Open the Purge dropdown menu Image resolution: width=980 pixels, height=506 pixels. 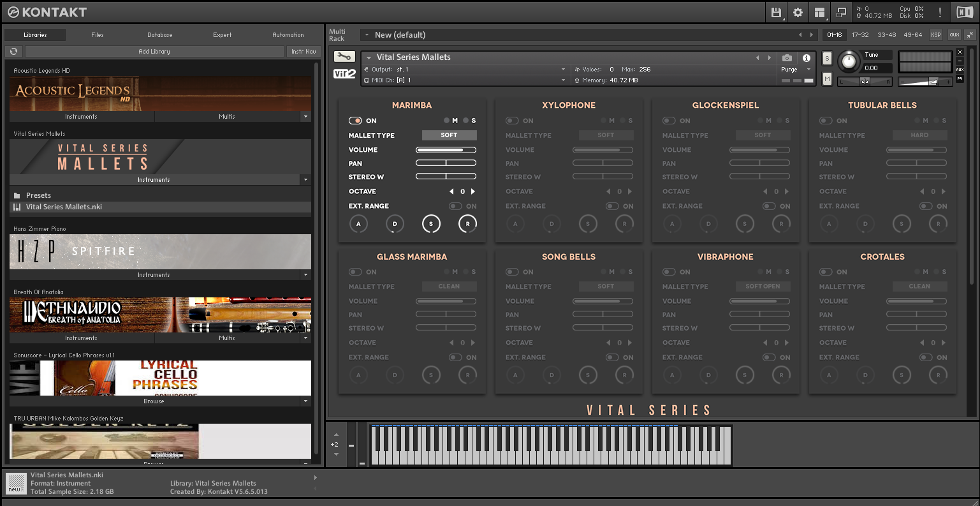796,70
